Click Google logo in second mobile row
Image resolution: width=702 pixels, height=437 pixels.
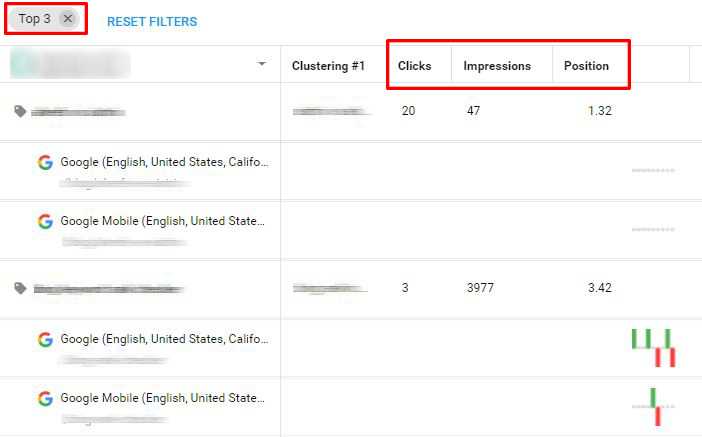pos(45,398)
